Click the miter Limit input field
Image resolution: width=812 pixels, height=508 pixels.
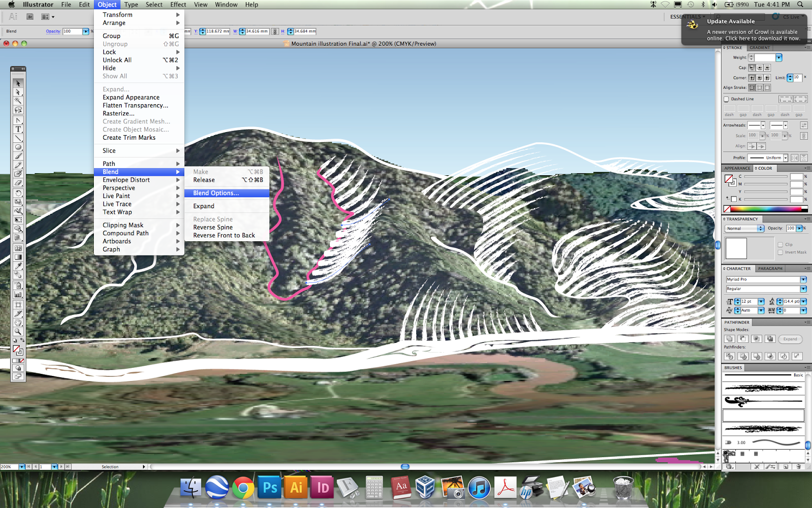coord(797,78)
